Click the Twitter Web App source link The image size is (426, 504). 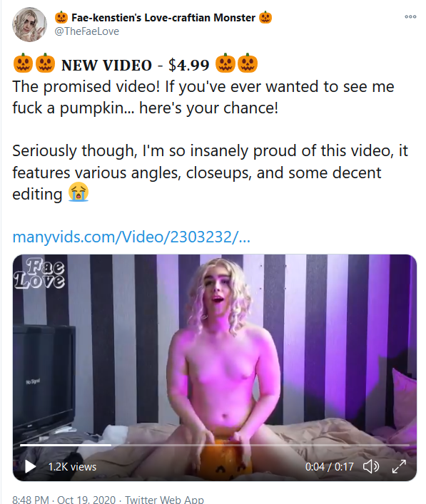tap(164, 499)
